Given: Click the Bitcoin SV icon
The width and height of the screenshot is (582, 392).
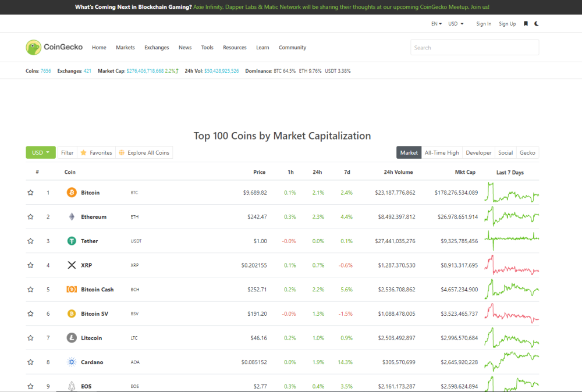Looking at the screenshot, I should (72, 313).
